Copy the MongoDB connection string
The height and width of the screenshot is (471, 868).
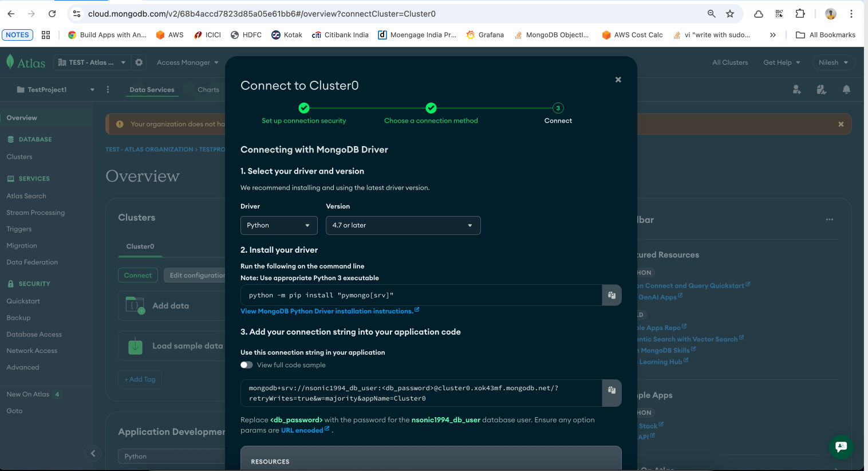611,393
